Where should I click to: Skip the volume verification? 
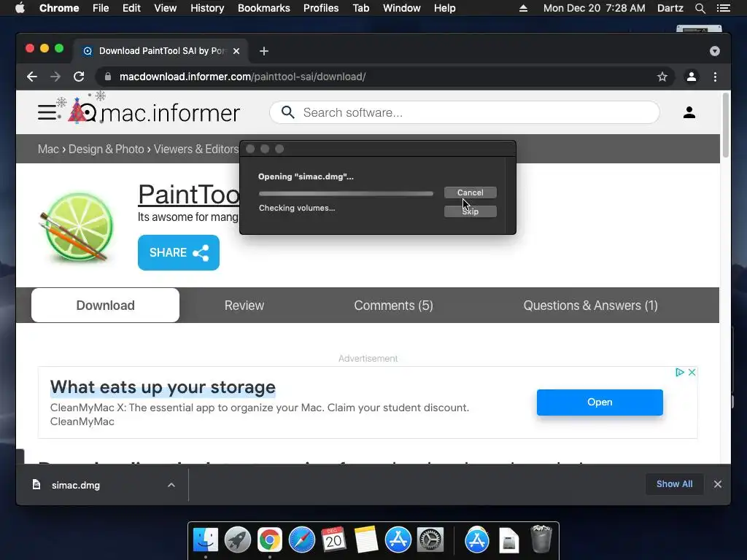(471, 211)
